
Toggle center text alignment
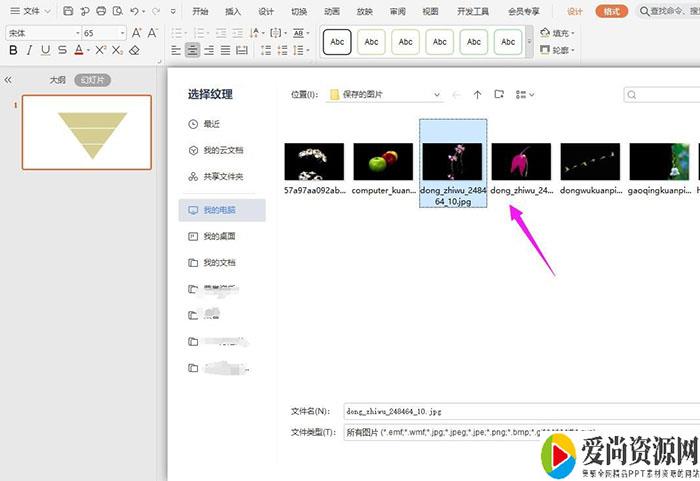tap(193, 50)
